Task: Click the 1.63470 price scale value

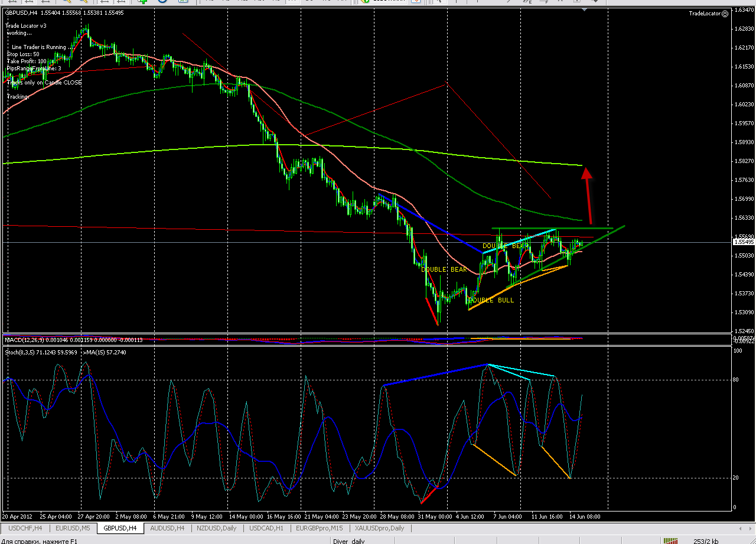Action: point(743,10)
